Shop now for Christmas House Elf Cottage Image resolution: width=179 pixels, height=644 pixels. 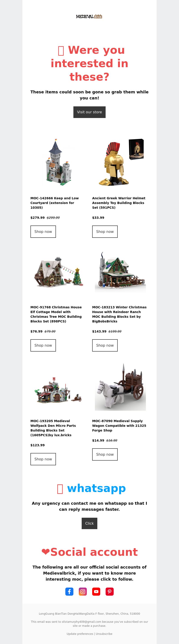pyautogui.click(x=43, y=345)
